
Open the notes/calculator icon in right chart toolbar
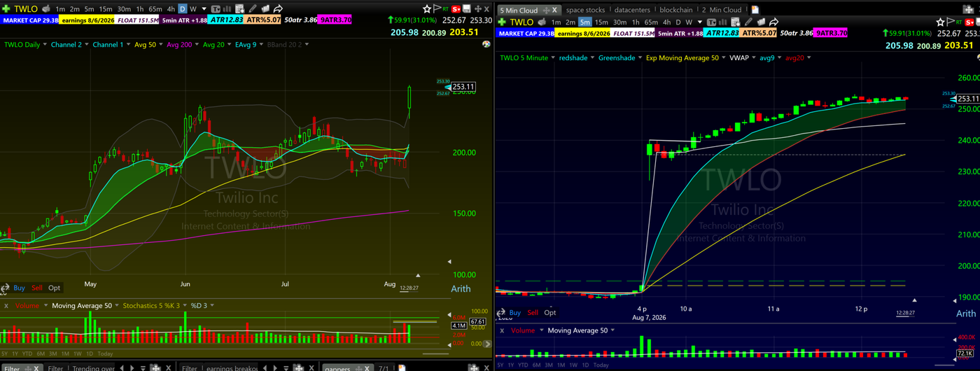tap(736, 22)
